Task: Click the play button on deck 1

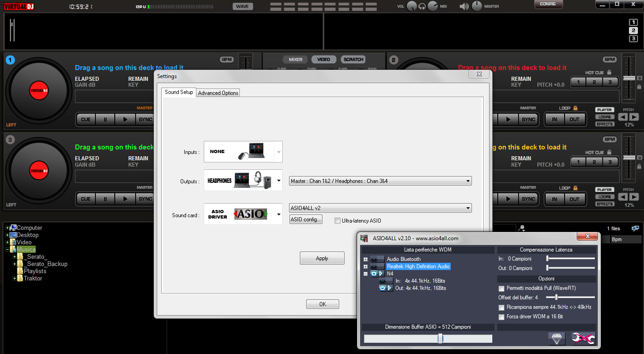Action: 125,120
